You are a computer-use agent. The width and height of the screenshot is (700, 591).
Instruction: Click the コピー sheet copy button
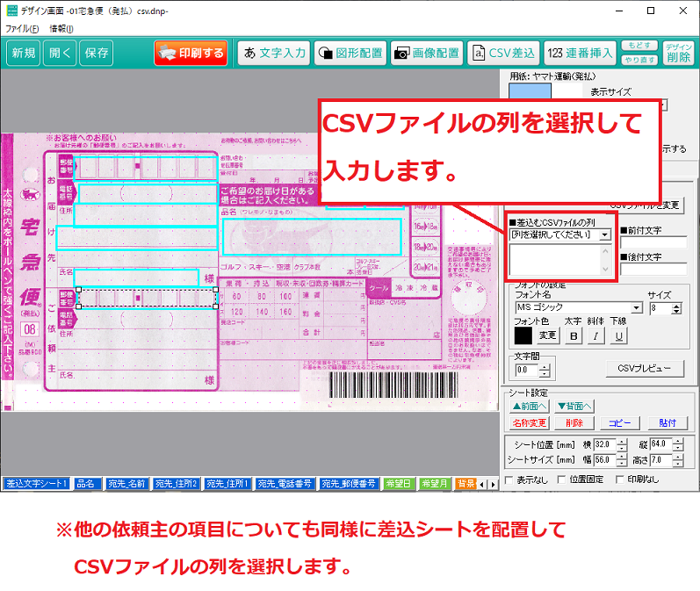620,422
